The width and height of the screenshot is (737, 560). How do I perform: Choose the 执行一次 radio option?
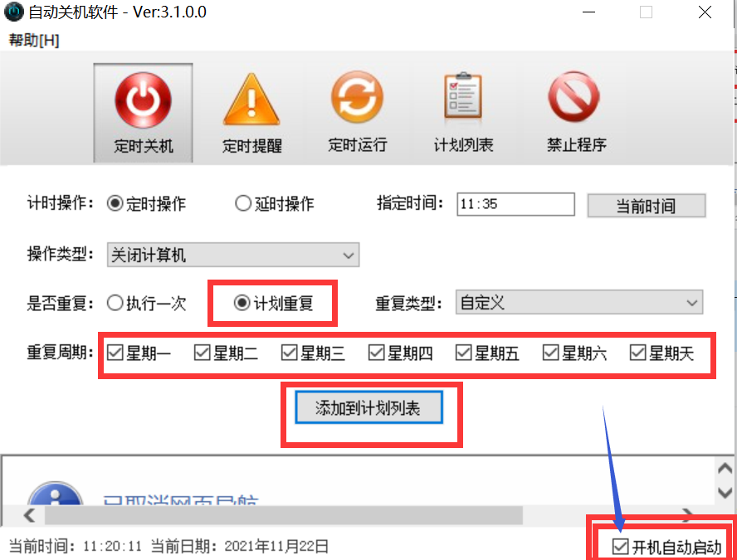click(x=115, y=303)
